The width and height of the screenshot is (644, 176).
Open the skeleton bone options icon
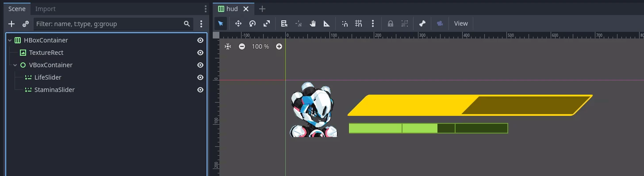pyautogui.click(x=422, y=23)
